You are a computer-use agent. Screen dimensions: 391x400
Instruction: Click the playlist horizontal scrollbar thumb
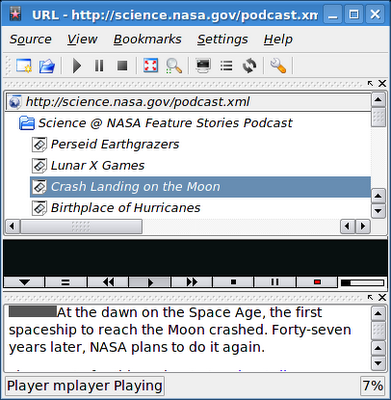coord(81,226)
